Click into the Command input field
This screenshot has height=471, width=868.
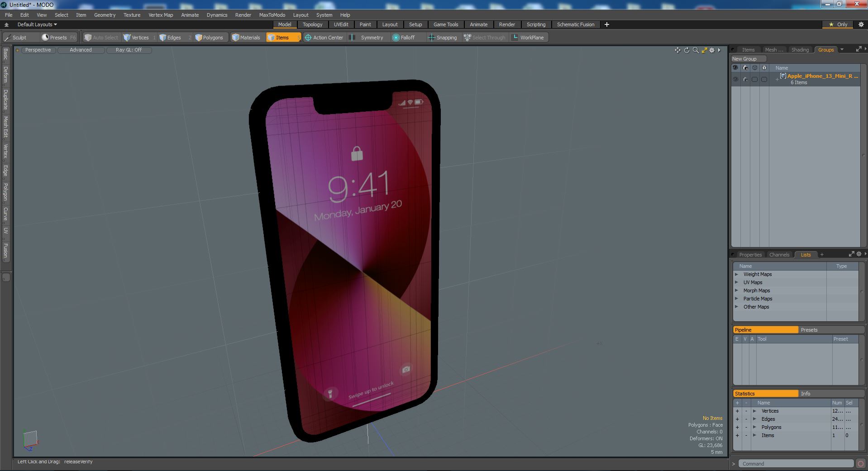click(x=796, y=464)
